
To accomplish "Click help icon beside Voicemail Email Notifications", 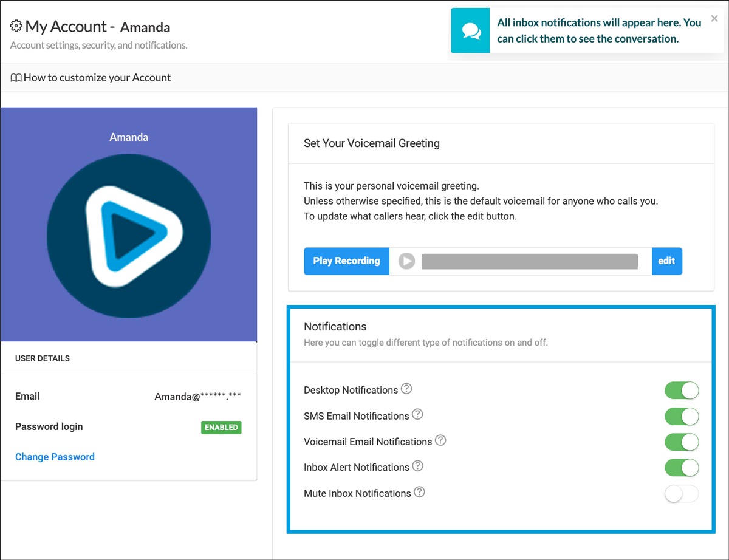I will [x=440, y=440].
